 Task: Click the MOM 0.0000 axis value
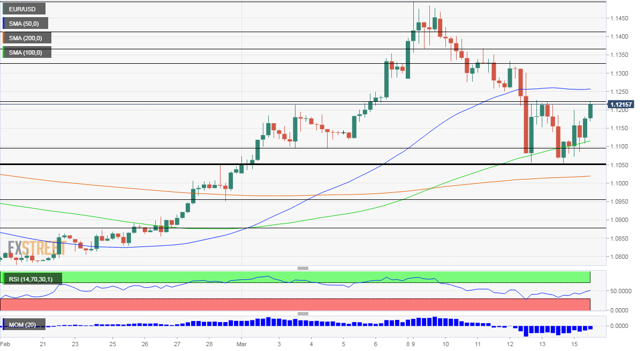click(x=620, y=326)
